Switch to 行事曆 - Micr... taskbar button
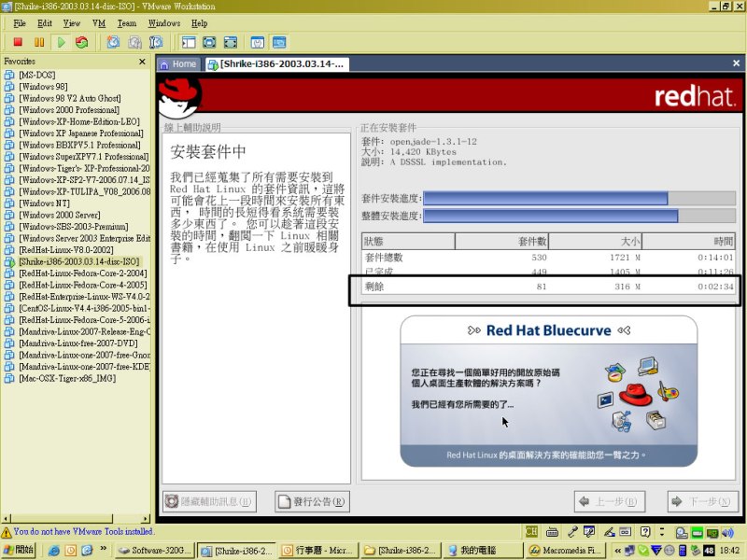The width and height of the screenshot is (747, 560). [317, 551]
